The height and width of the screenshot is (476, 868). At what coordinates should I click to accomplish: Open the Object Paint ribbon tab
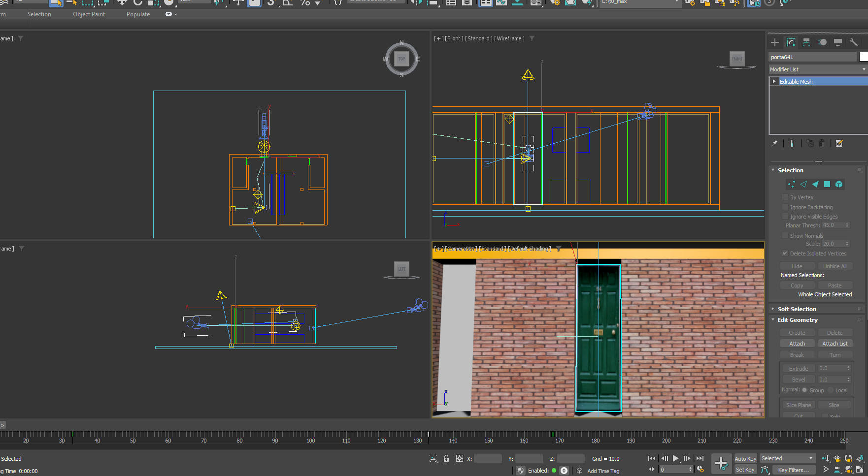[x=89, y=14]
